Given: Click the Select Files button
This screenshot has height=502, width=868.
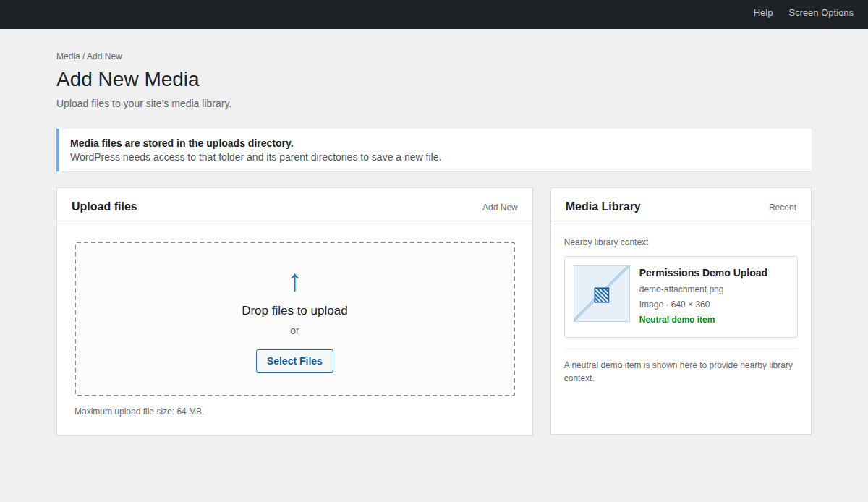Looking at the screenshot, I should [294, 361].
